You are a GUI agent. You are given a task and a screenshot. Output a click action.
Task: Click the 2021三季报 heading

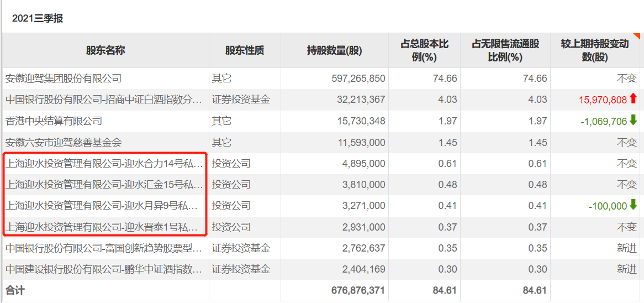coord(38,18)
